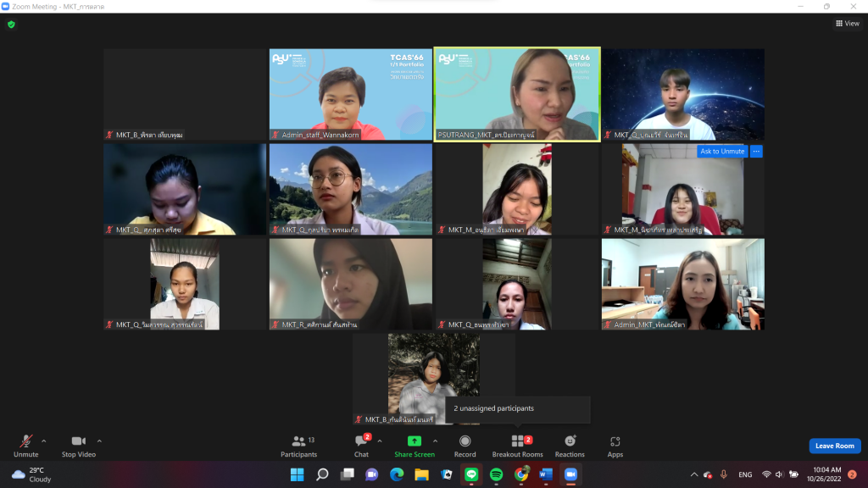The image size is (868, 488).
Task: Click the Leave Room button
Action: [834, 446]
